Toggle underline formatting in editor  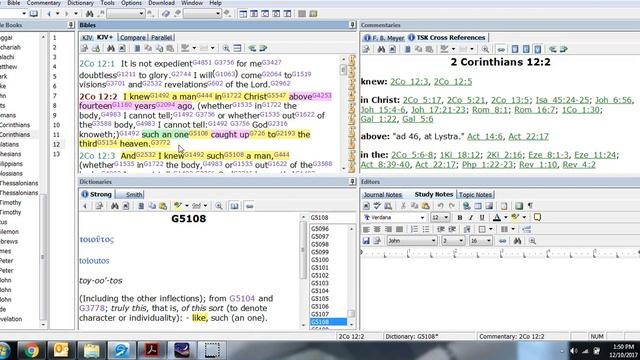(482, 218)
